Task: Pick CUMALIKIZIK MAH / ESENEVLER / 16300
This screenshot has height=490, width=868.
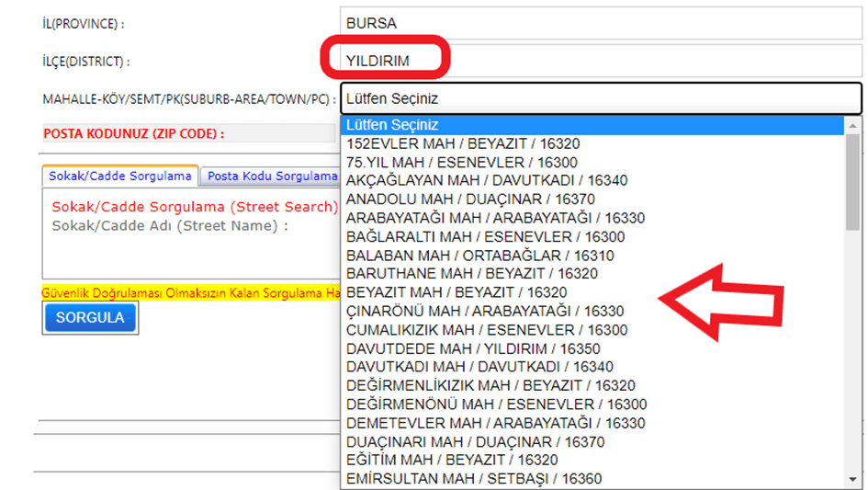Action: click(487, 330)
